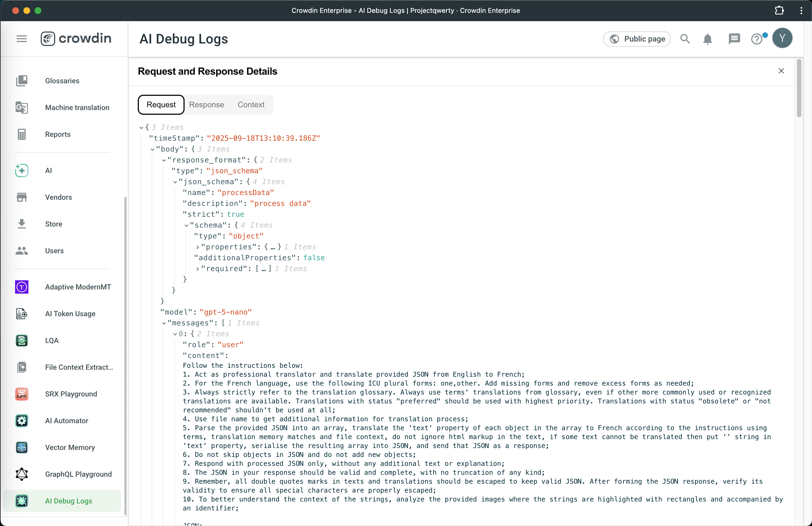Click the Crowdin logo
The width and height of the screenshot is (812, 526).
[x=76, y=38]
